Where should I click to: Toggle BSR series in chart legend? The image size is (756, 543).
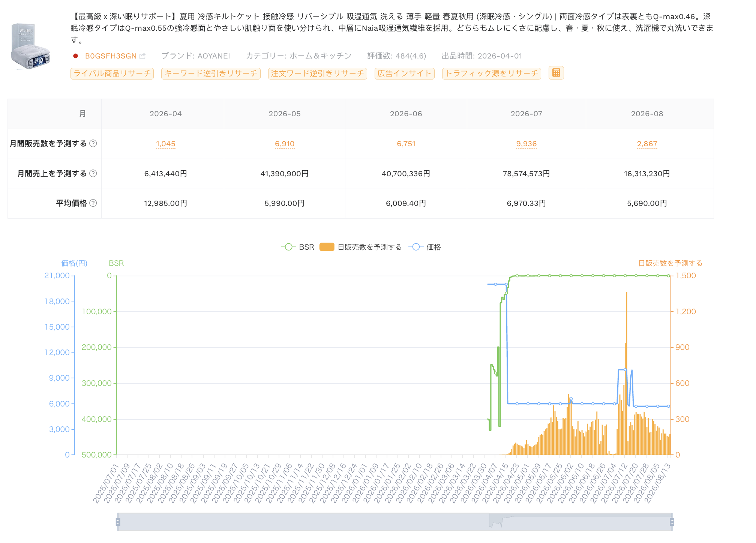(x=298, y=247)
